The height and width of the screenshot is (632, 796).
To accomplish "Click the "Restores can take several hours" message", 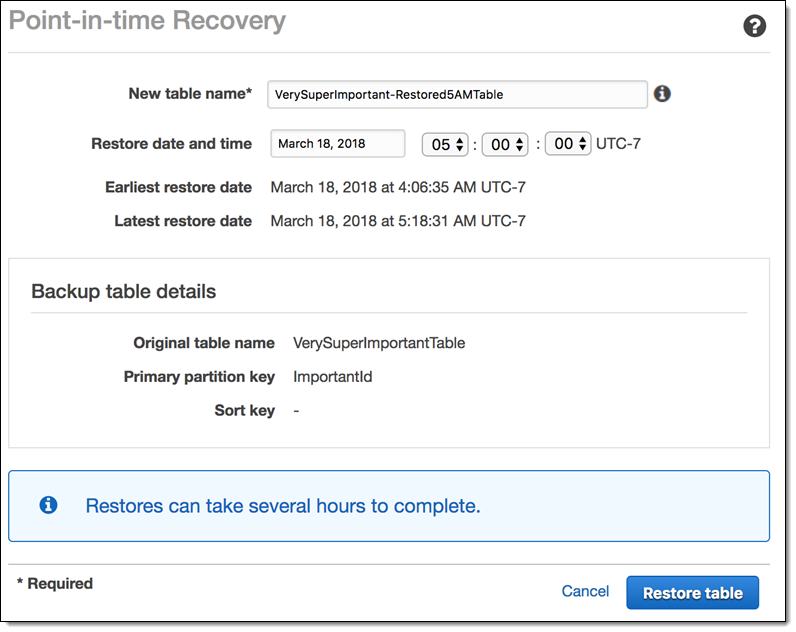I will pos(283,506).
